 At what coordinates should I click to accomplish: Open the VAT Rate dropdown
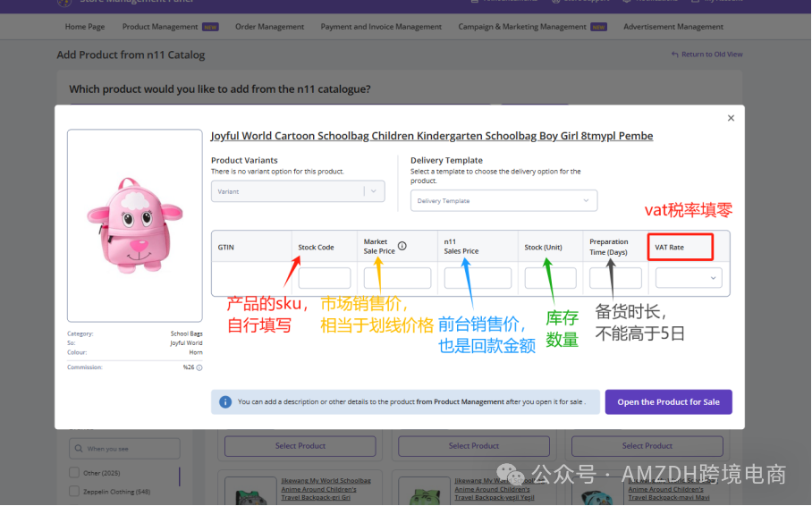(x=689, y=278)
